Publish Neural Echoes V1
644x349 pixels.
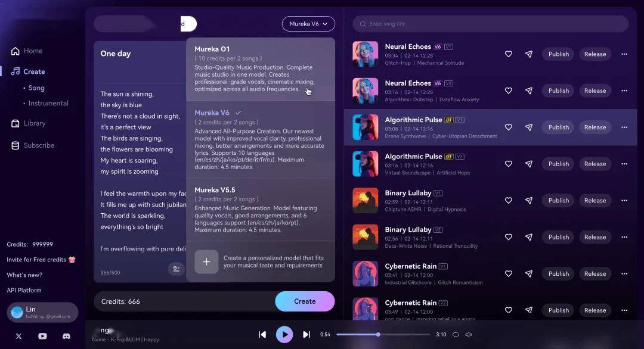[559, 54]
